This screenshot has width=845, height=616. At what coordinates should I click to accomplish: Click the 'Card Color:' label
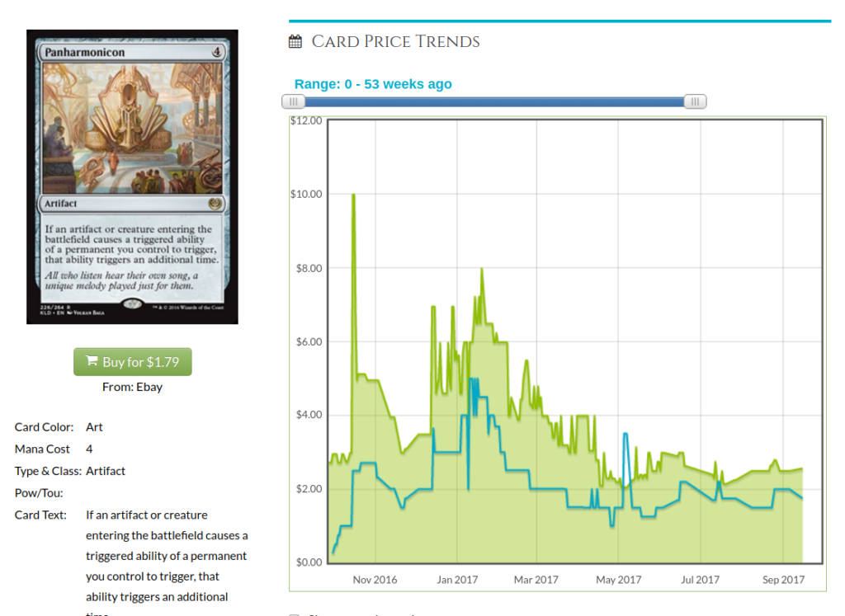pos(45,427)
